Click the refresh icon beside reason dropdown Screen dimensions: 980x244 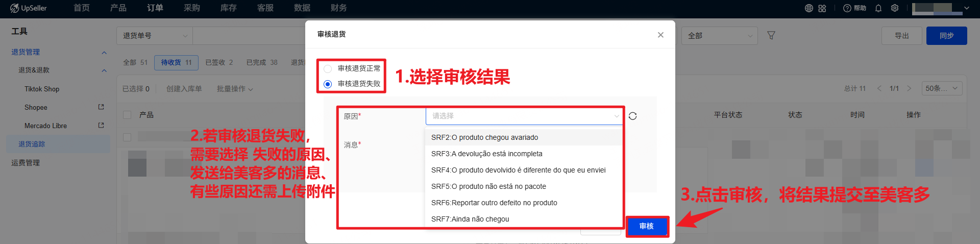point(632,116)
